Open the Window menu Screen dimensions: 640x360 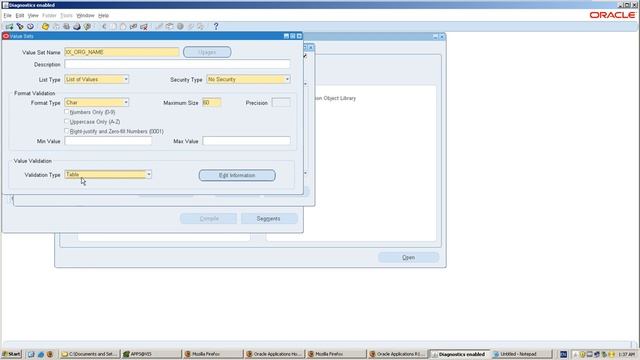[85, 16]
